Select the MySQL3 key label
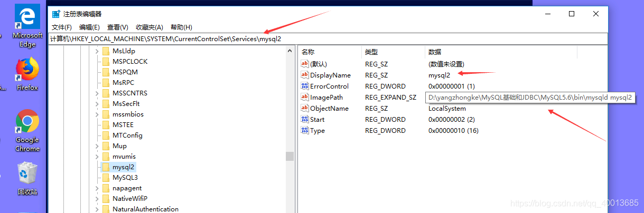Viewport: 644px width, 213px height. pyautogui.click(x=125, y=178)
